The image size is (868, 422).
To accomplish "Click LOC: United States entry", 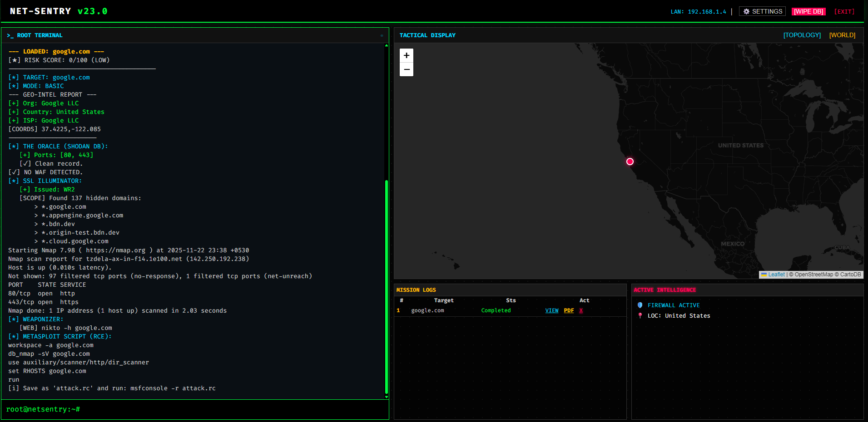I will pyautogui.click(x=679, y=316).
